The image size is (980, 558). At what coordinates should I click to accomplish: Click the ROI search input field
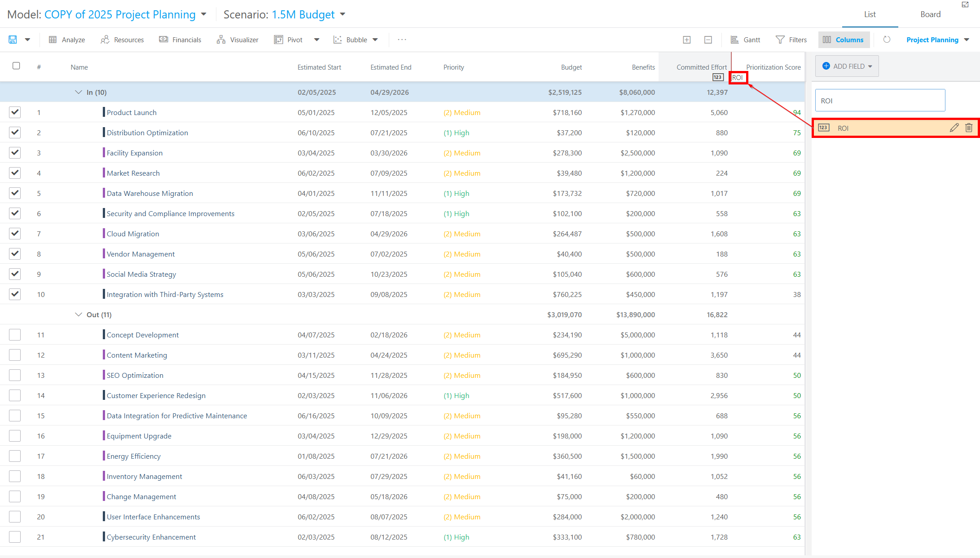(x=880, y=101)
